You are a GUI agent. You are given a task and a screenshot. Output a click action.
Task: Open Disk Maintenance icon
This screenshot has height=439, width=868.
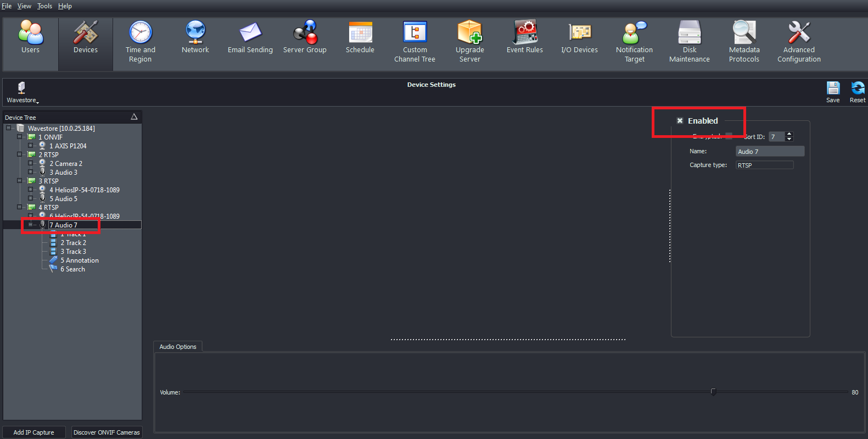(x=689, y=41)
